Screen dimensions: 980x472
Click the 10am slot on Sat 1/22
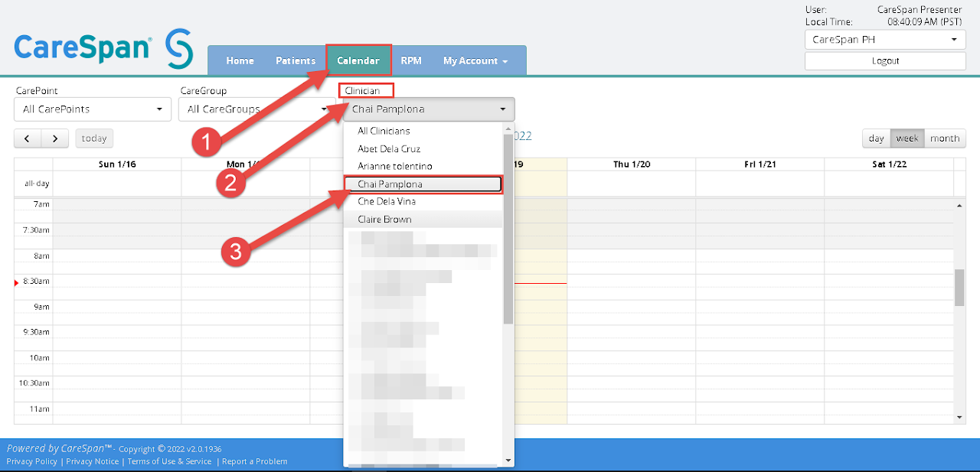889,358
